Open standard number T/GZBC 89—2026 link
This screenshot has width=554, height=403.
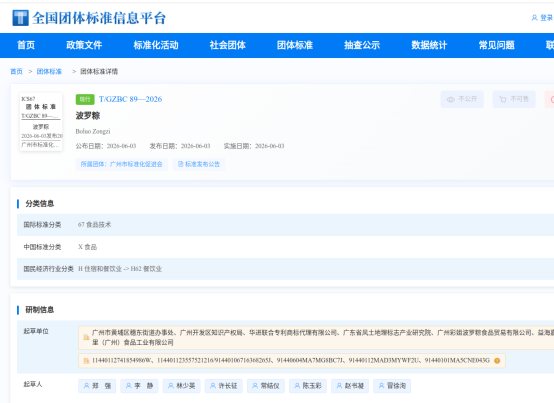tap(130, 99)
